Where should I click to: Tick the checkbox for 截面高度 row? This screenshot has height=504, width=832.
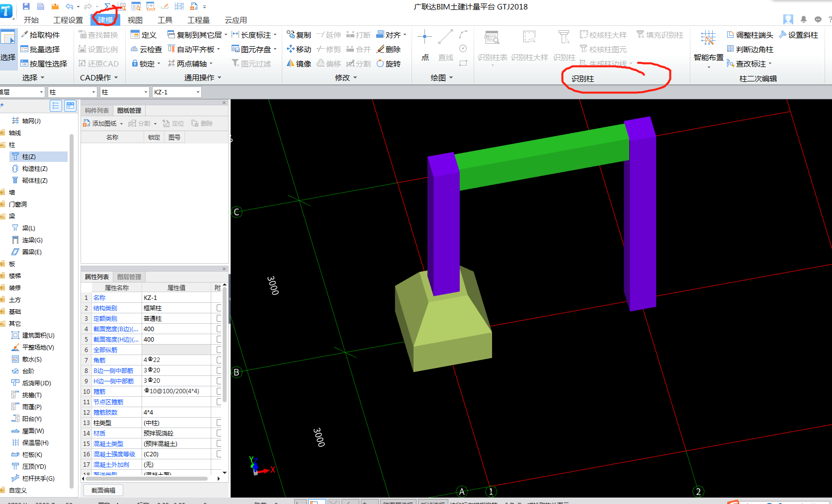coord(219,339)
